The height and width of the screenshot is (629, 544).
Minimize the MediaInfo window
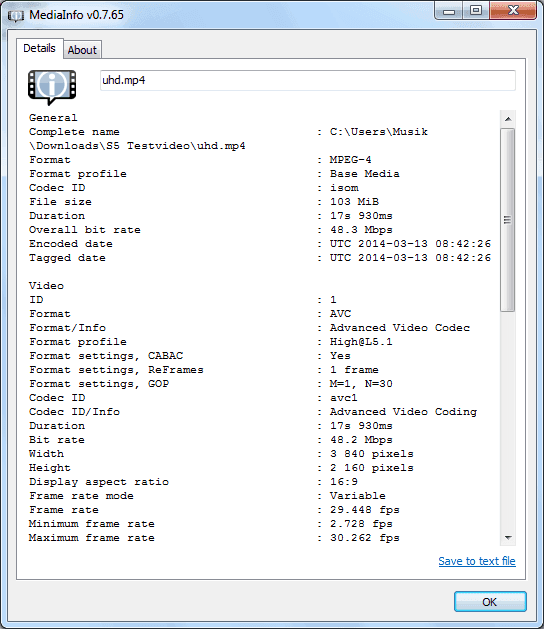[x=449, y=11]
